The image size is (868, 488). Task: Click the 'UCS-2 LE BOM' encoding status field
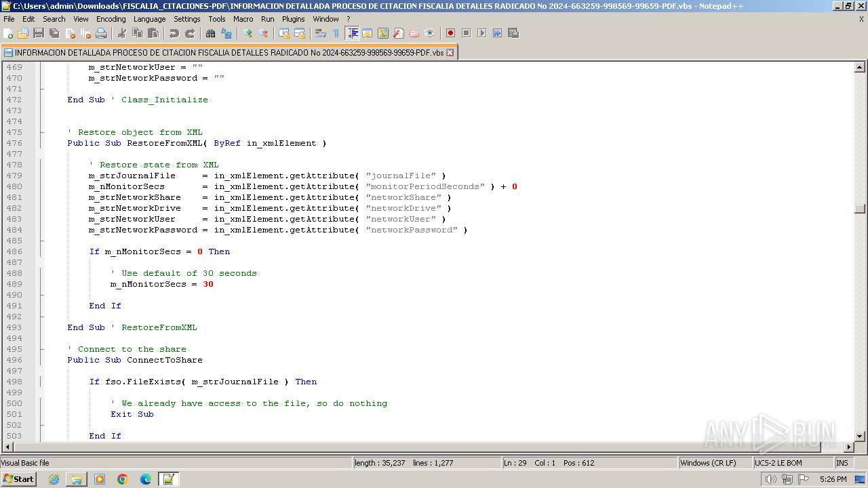pos(793,463)
